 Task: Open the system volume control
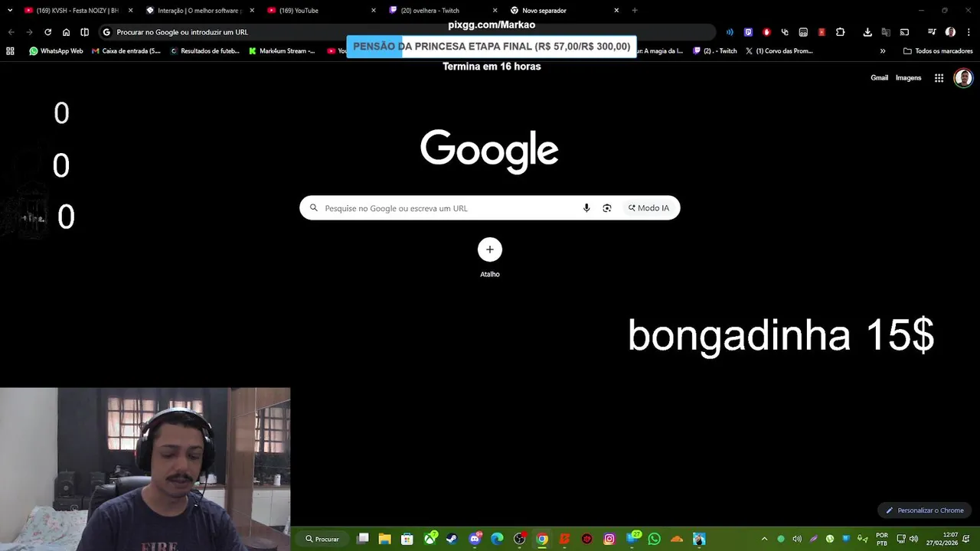point(913,539)
